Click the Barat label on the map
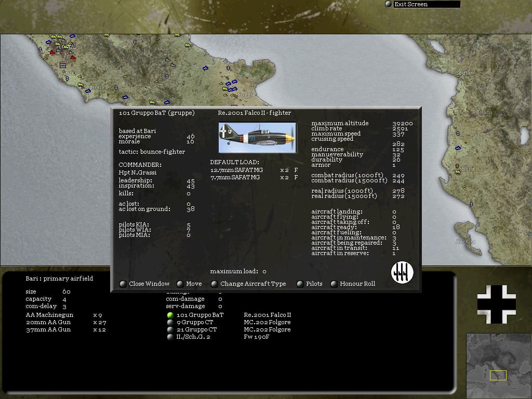532x399 pixels. (x=468, y=169)
